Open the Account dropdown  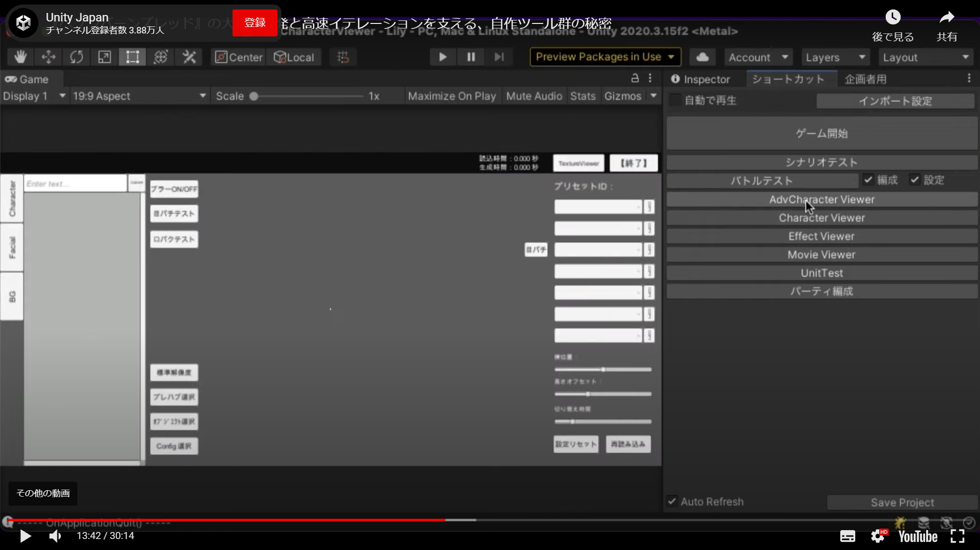758,57
